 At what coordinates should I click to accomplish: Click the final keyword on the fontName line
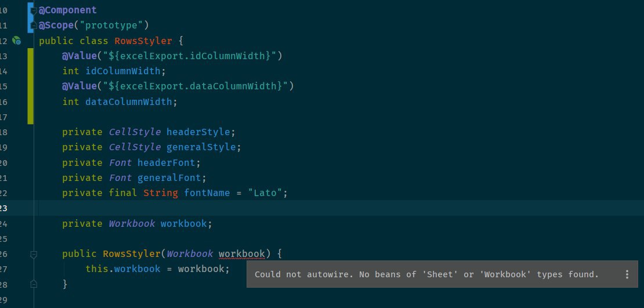[x=123, y=193]
